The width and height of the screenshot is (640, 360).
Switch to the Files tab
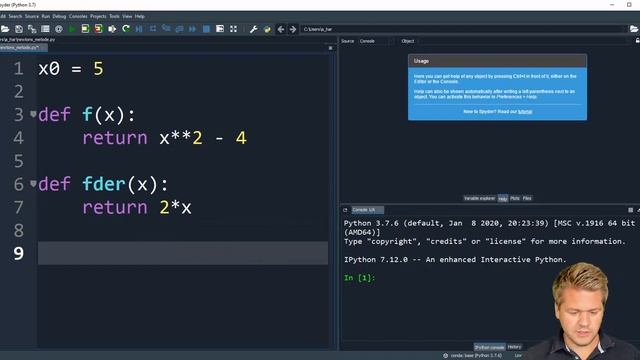coord(527,198)
